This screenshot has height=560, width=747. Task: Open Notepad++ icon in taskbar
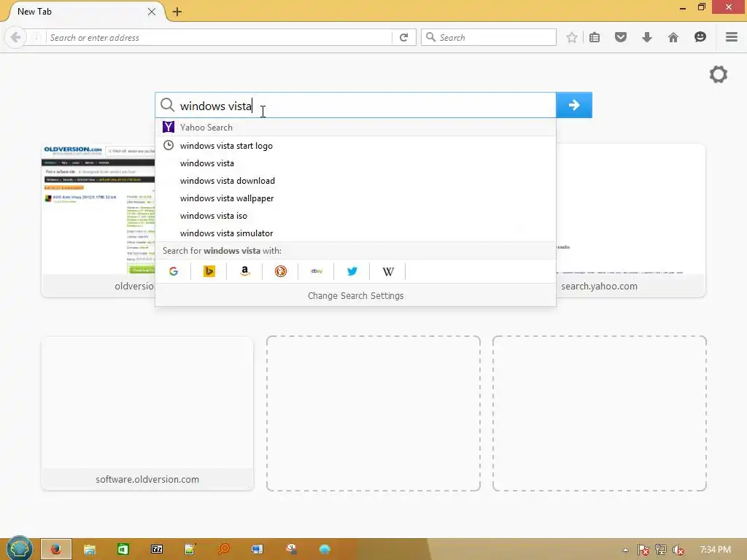[190, 549]
